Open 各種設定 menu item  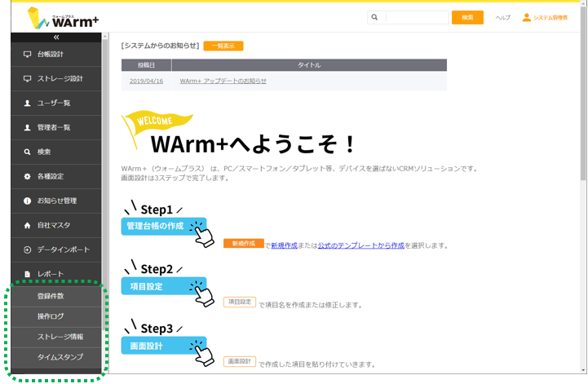click(x=56, y=176)
